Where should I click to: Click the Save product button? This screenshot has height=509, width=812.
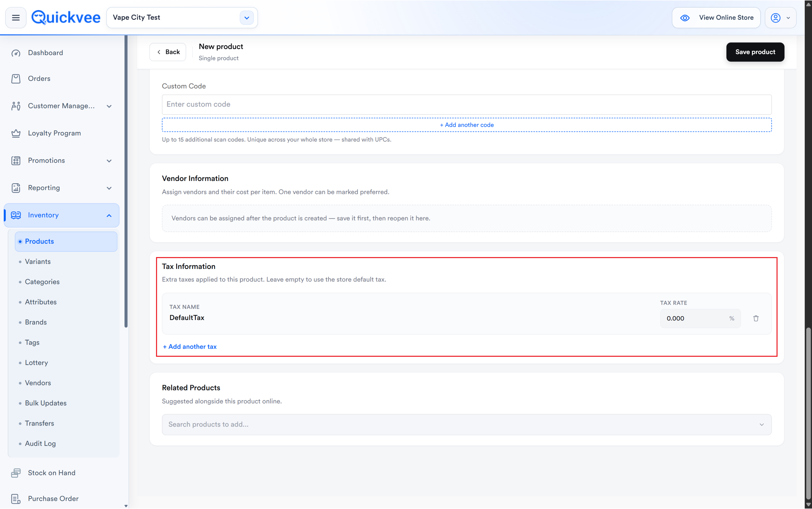(x=755, y=52)
